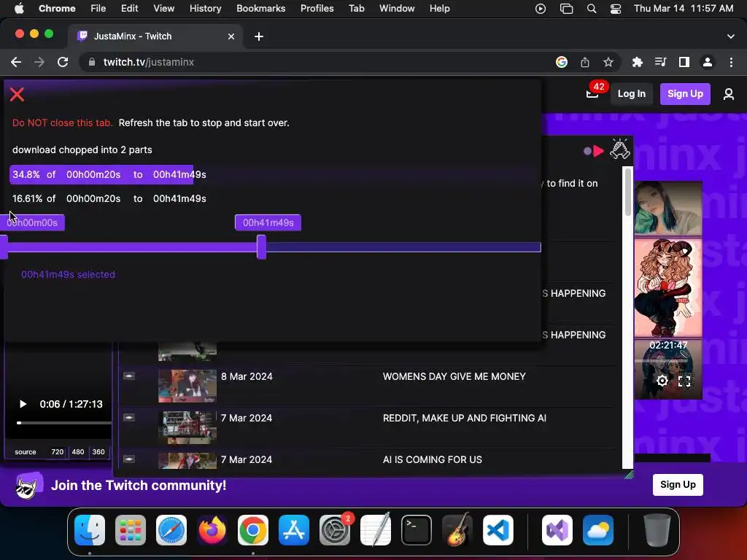Click the white Sign Up button in the banner
The width and height of the screenshot is (747, 560).
pos(678,484)
